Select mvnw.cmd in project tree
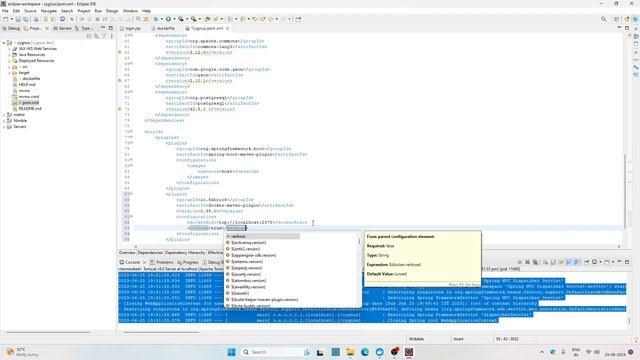The height and width of the screenshot is (360, 640). 26,97
